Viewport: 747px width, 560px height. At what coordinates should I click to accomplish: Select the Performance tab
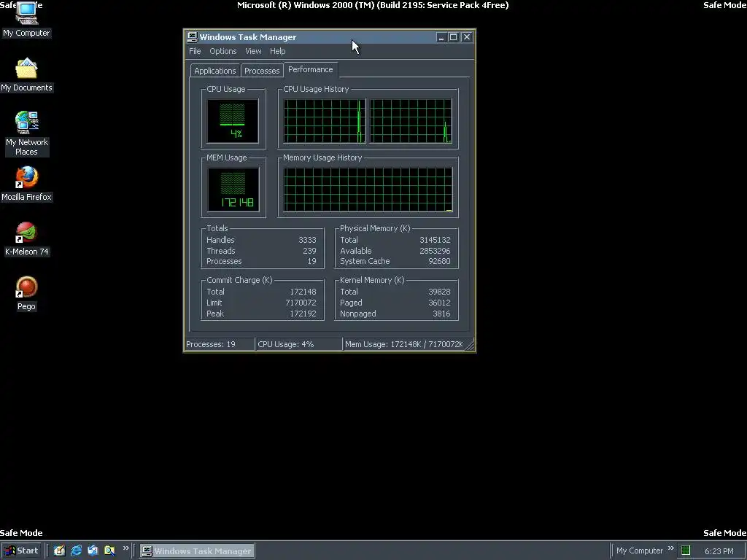(x=311, y=69)
